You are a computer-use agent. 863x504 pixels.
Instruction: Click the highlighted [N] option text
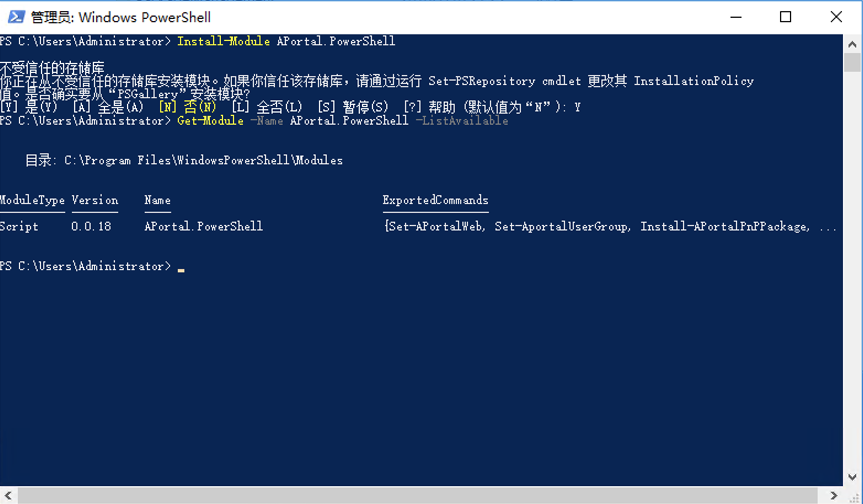pos(187,107)
